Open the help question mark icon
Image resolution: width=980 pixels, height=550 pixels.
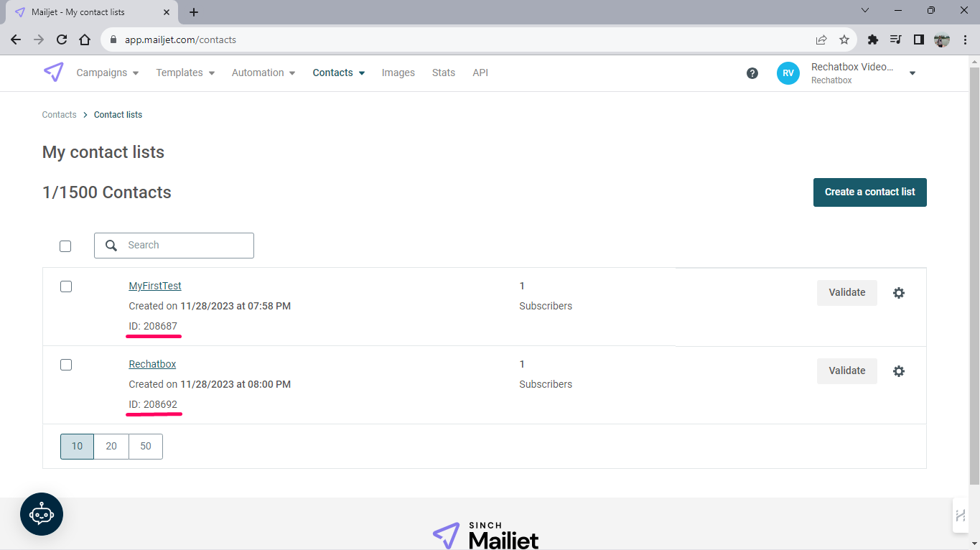(x=752, y=73)
